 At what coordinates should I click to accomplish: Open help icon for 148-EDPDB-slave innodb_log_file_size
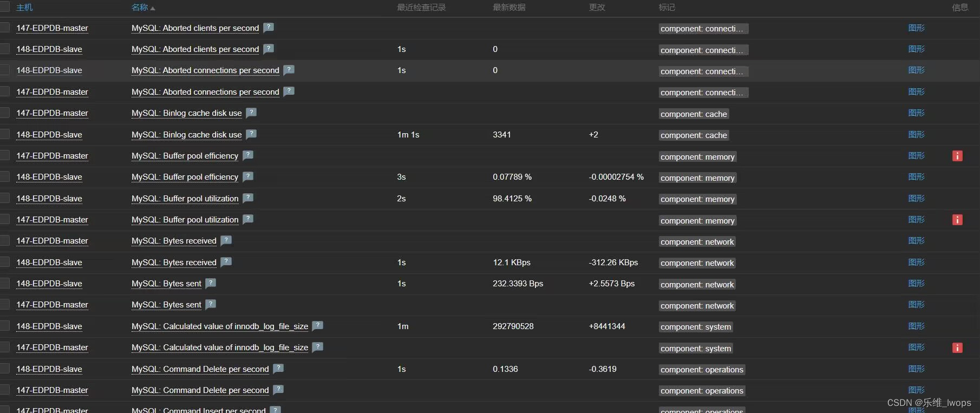pyautogui.click(x=318, y=326)
